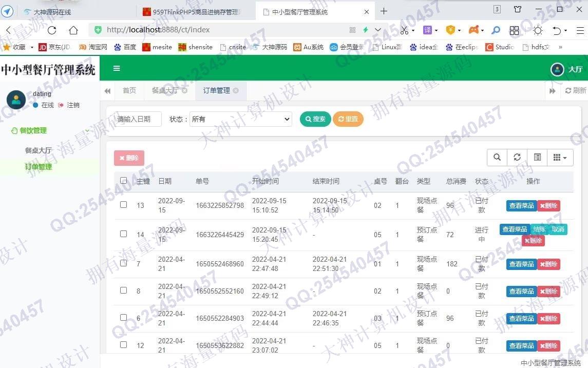Reload the page with the browser refresh icon
Viewport: 588px width, 368px height.
tap(52, 30)
